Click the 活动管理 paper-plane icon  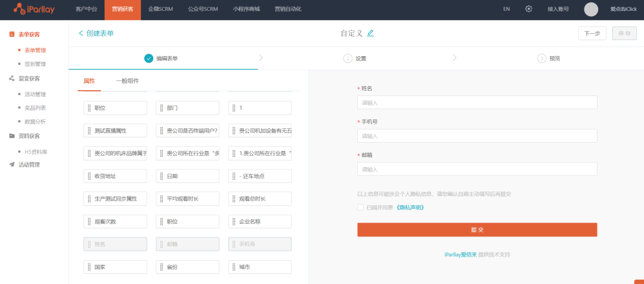pyautogui.click(x=12, y=164)
